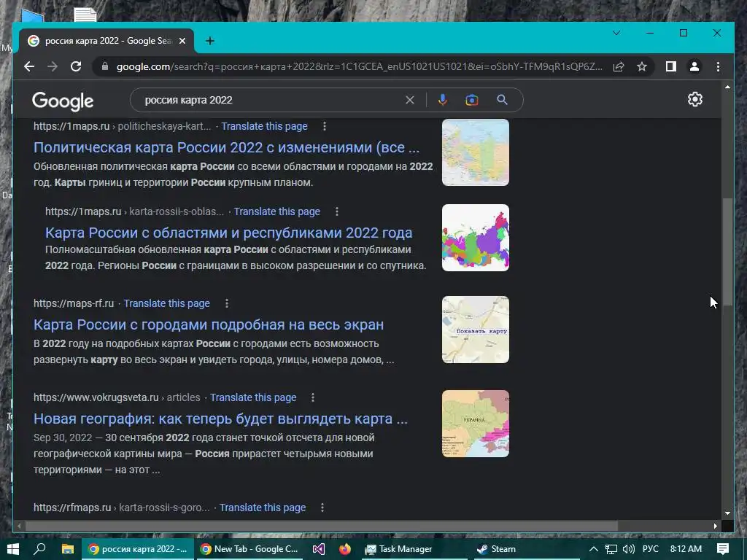
Task: Reload the Google search page
Action: (x=76, y=66)
